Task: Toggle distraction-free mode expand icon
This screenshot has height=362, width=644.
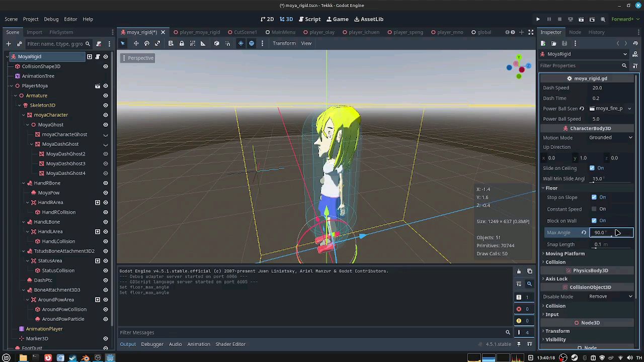Action: 531,32
